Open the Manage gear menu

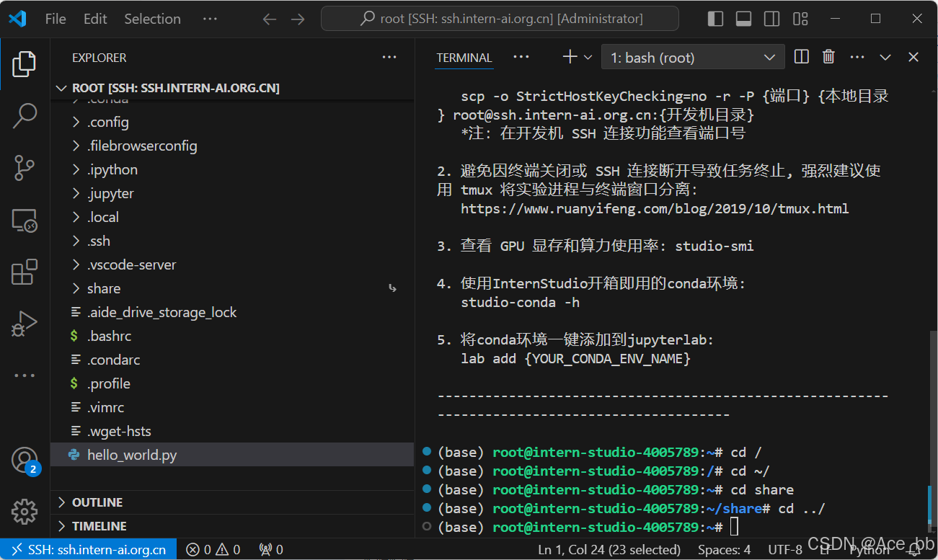click(25, 511)
